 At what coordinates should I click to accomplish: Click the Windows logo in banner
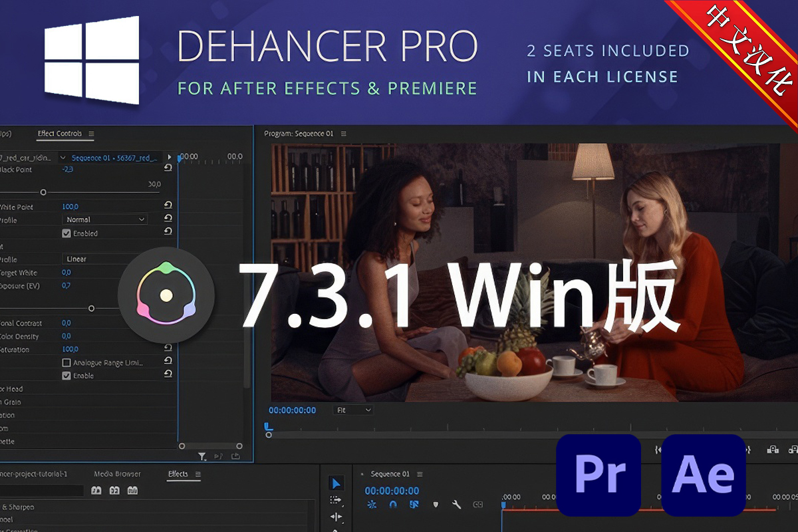[x=92, y=60]
